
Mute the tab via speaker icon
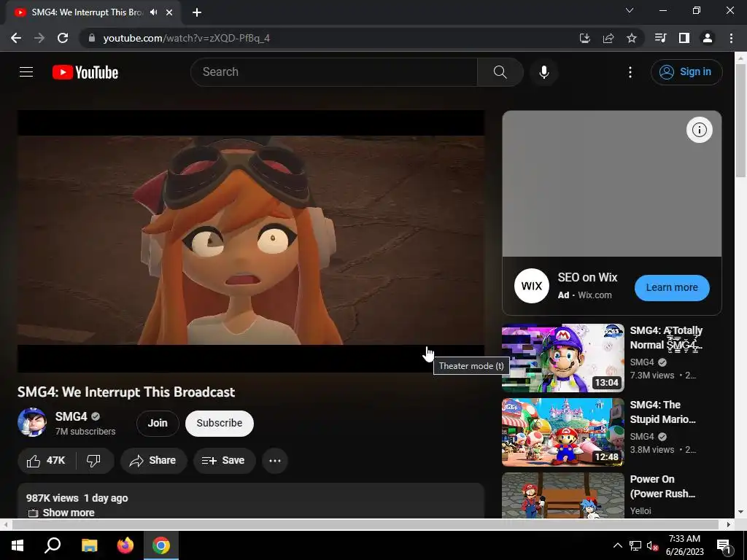click(153, 12)
